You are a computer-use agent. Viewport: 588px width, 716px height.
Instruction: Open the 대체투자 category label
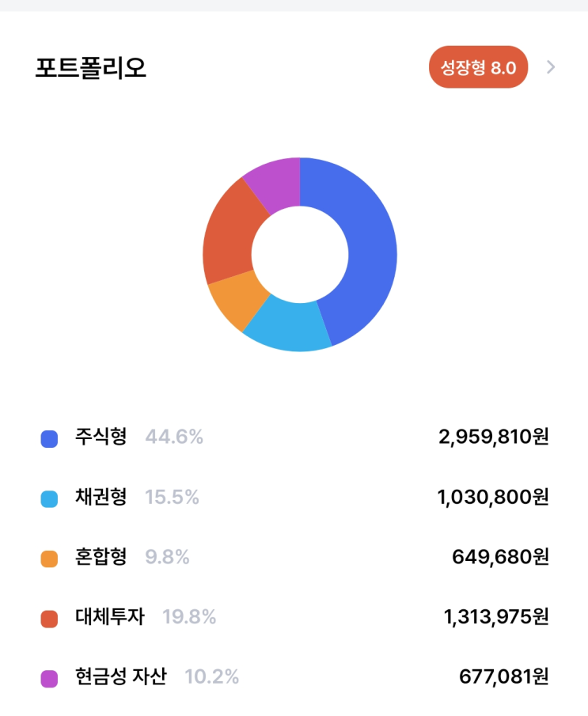point(110,617)
